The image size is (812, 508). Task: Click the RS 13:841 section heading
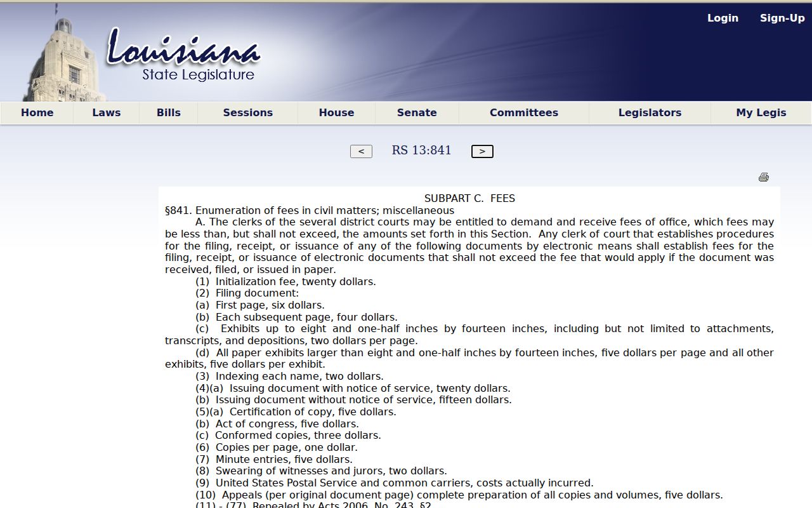422,150
